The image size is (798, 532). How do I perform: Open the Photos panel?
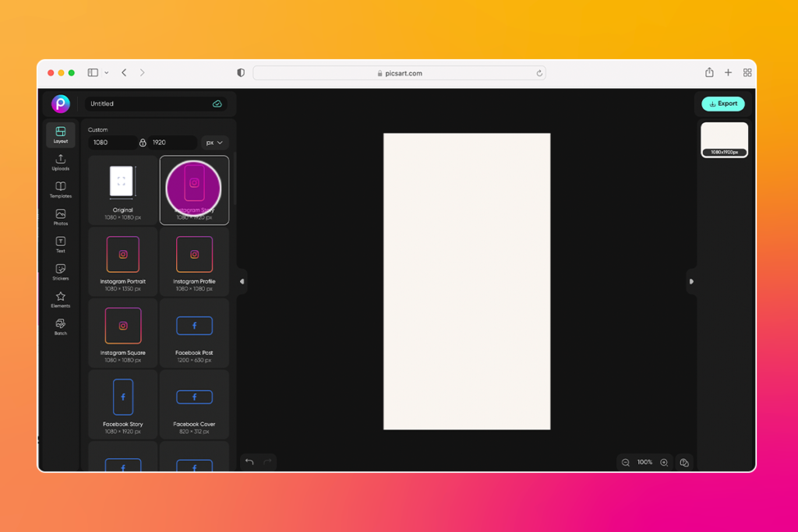tap(60, 217)
